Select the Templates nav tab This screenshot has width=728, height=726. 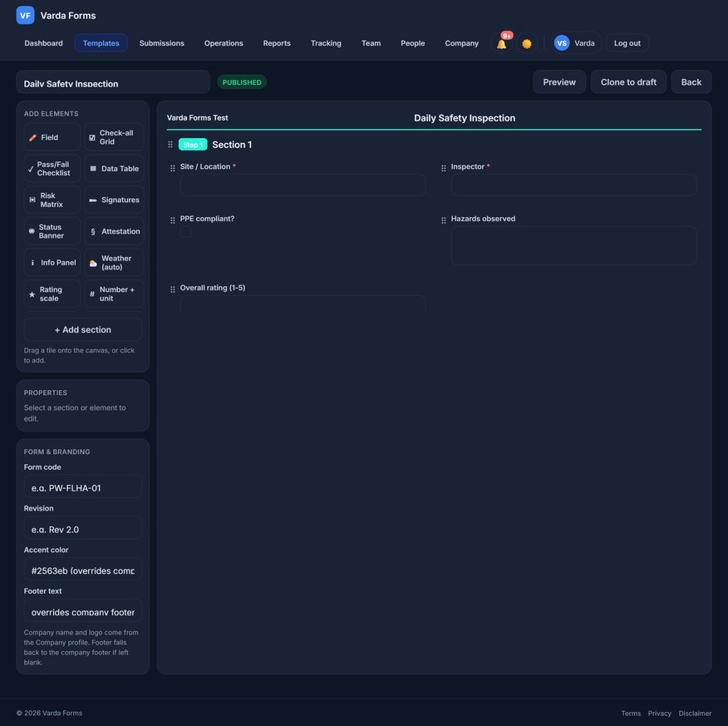click(101, 43)
